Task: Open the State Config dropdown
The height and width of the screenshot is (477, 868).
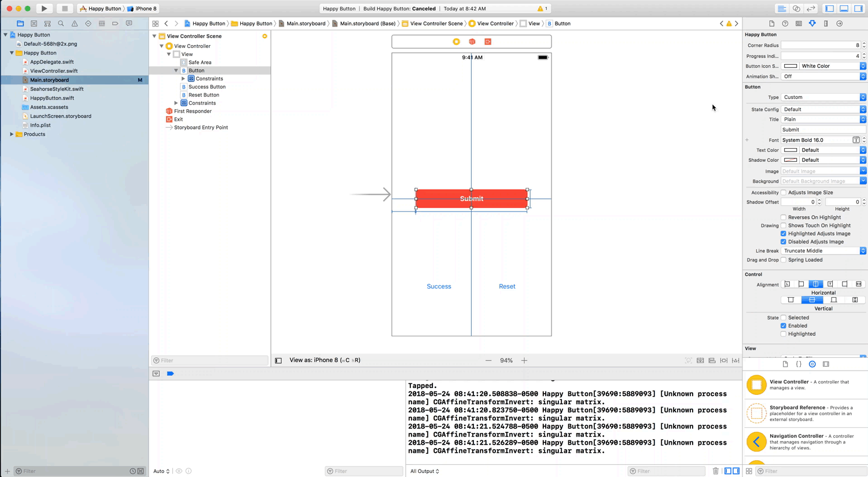Action: (823, 109)
